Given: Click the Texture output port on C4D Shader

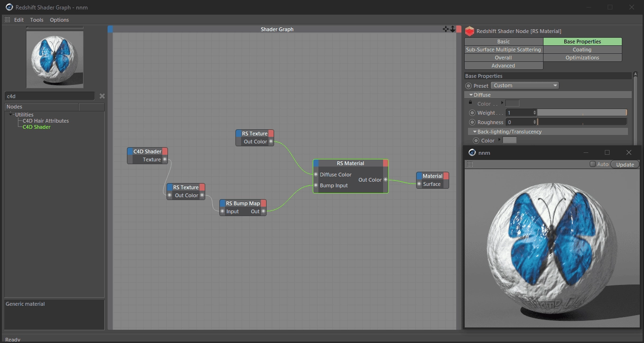Looking at the screenshot, I should pos(165,159).
